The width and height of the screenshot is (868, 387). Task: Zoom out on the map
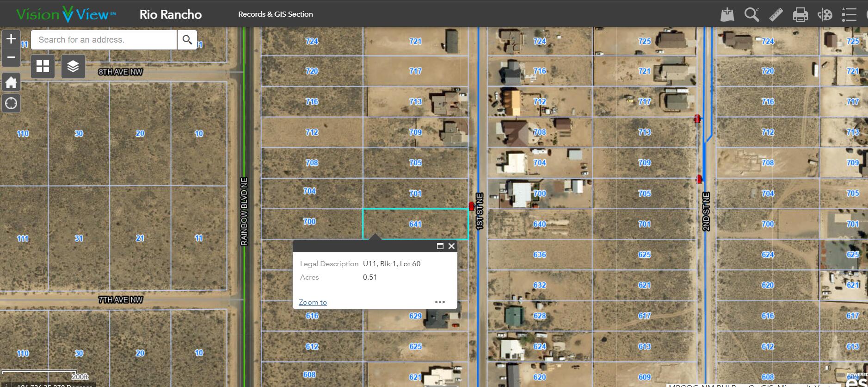[11, 57]
